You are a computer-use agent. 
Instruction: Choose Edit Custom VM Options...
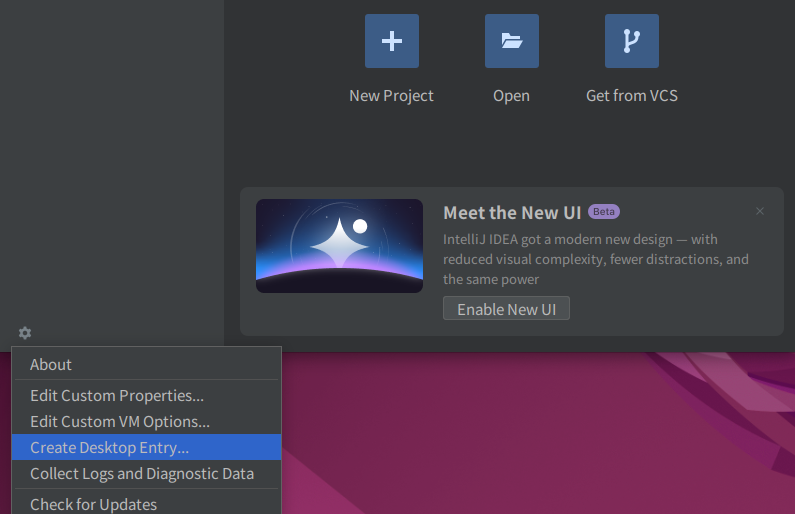click(x=147, y=421)
